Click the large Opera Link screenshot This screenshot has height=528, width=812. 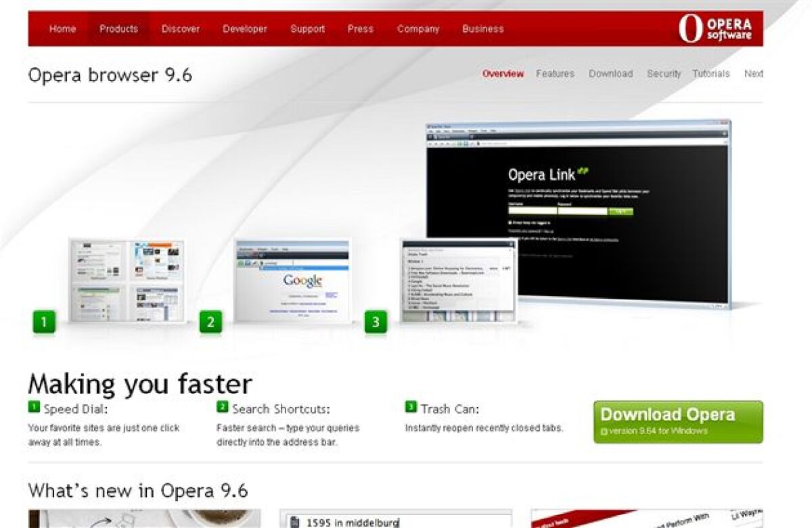point(579,215)
